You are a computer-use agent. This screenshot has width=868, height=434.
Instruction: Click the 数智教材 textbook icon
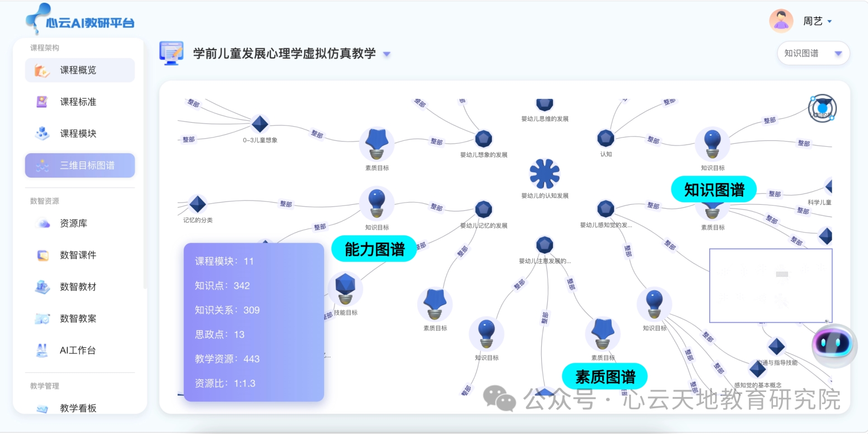point(42,286)
